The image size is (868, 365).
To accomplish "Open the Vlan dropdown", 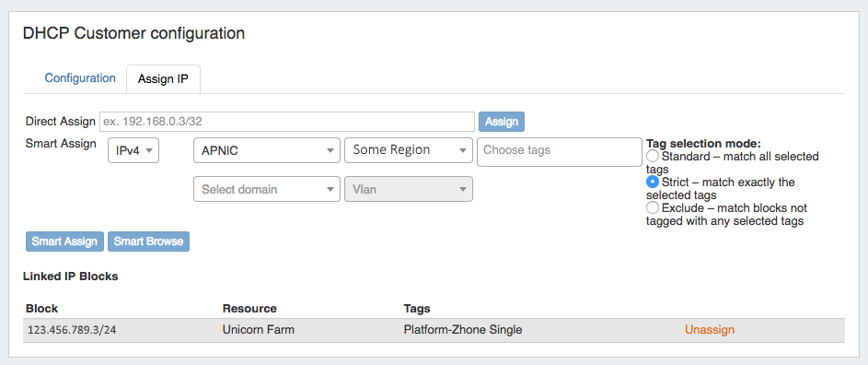I will point(409,189).
